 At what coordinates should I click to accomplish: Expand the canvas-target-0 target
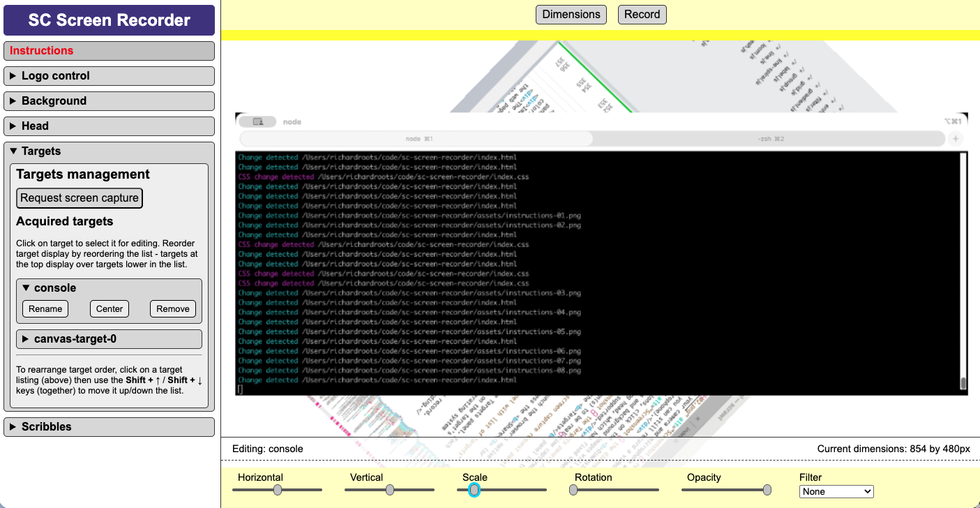tap(109, 338)
